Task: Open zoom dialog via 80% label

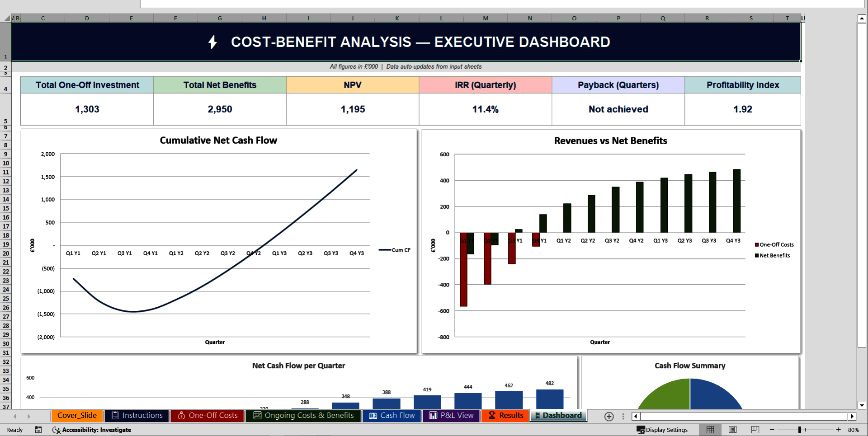Action: click(854, 430)
